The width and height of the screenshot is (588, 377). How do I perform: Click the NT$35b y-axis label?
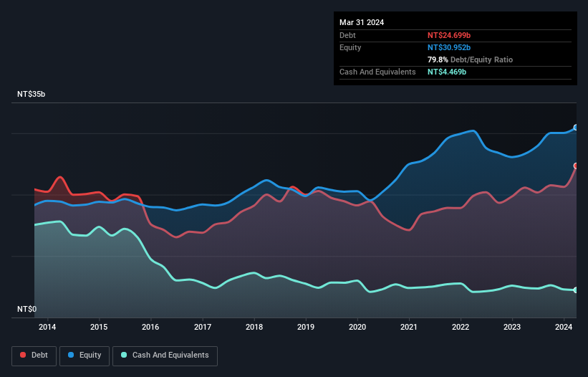[x=31, y=94]
